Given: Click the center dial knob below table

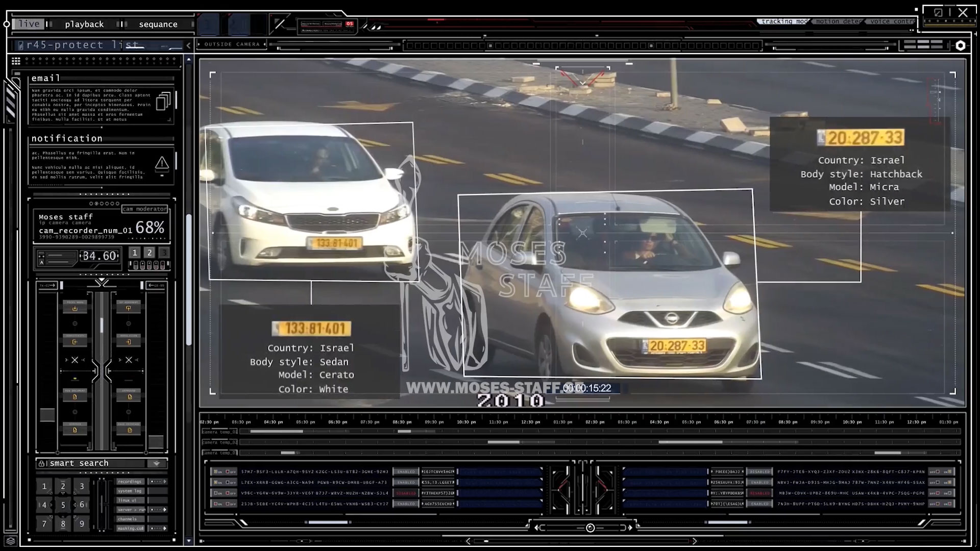Looking at the screenshot, I should coord(590,528).
